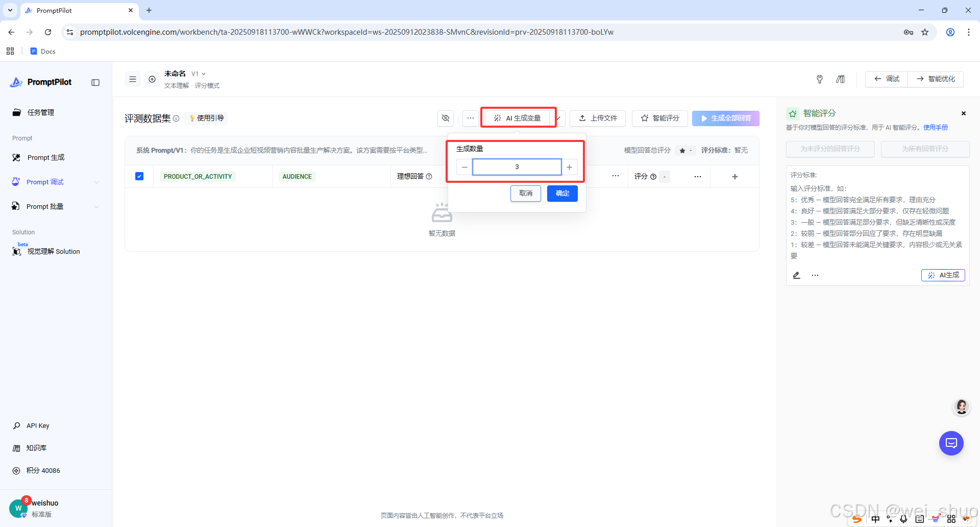
Task: Collapse the PromptPilot sidebar panel icon
Action: coord(95,83)
